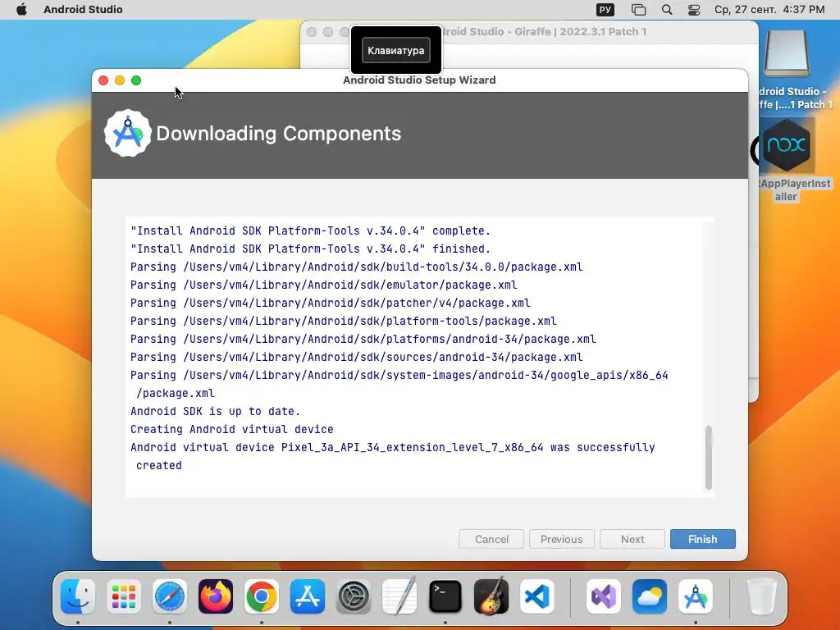Click the Parsing sdk/emulator/package.xml line
This screenshot has width=840, height=630.
click(323, 285)
